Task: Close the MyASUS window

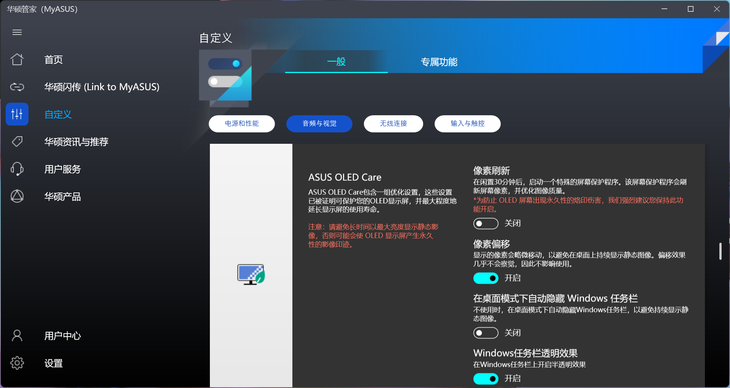Action: pos(716,9)
